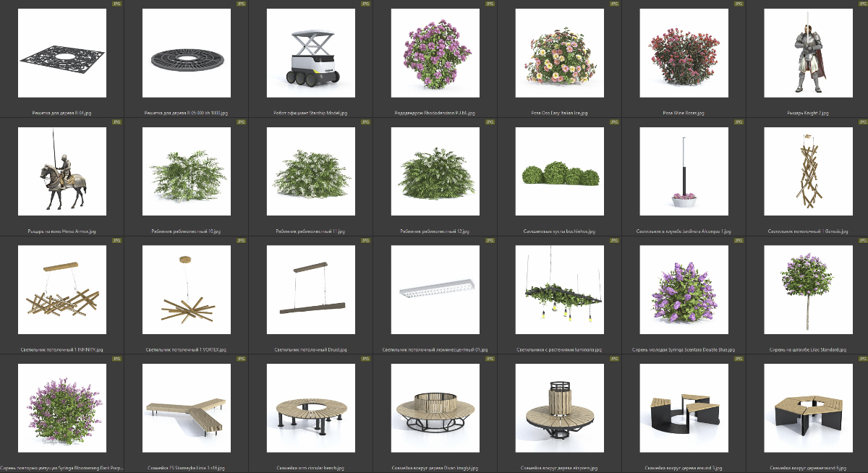868x473 pixels.
Task: Select the buchinhos boxwood bushes thumbnail
Action: pos(559,171)
